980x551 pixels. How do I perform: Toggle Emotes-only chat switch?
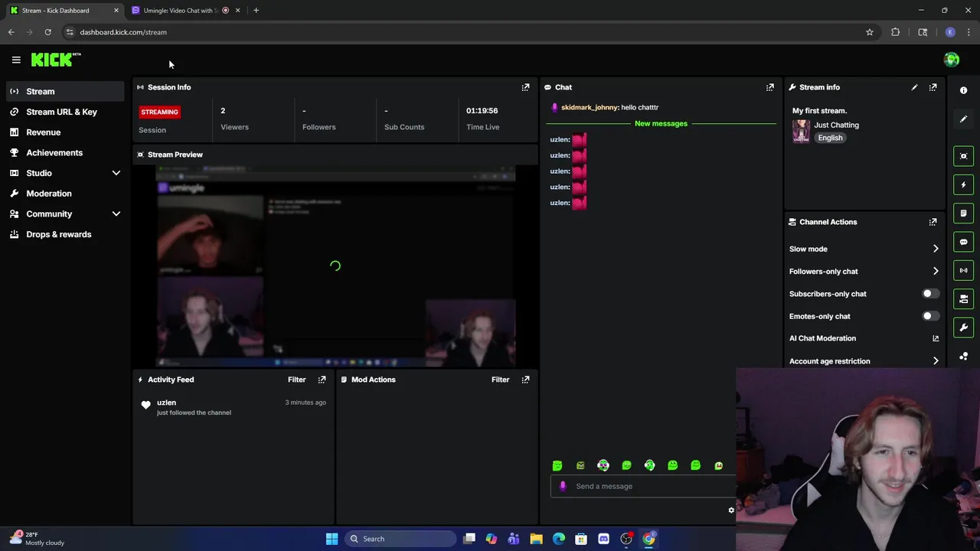coord(930,316)
